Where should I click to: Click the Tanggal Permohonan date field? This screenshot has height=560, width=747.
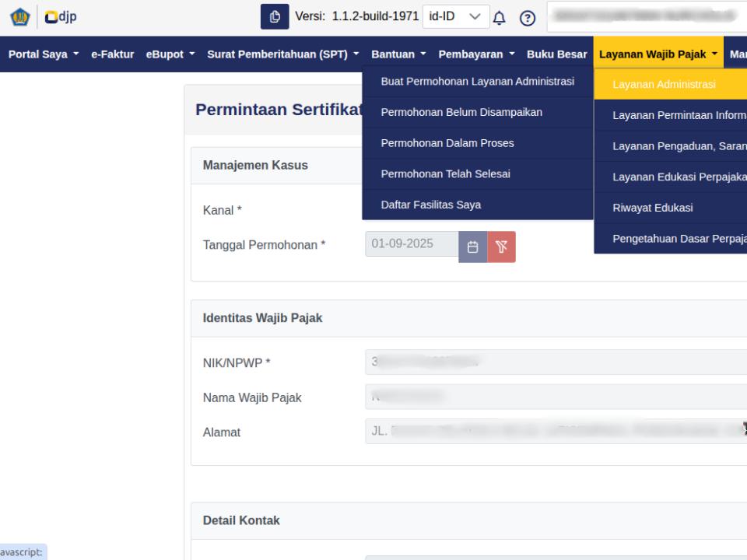tap(412, 243)
